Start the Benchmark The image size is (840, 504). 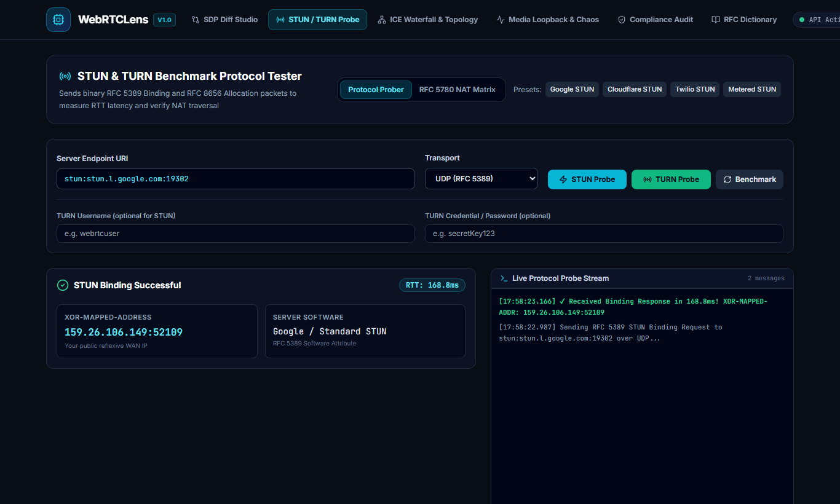(750, 179)
